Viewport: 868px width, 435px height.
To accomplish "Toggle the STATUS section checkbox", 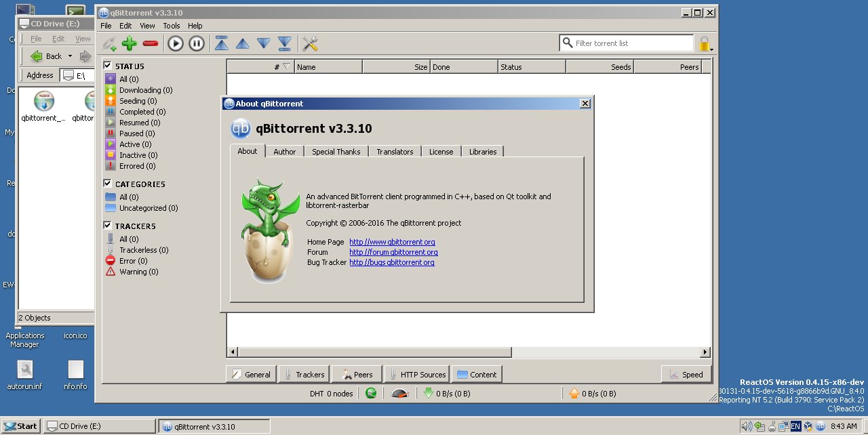I will pos(107,66).
